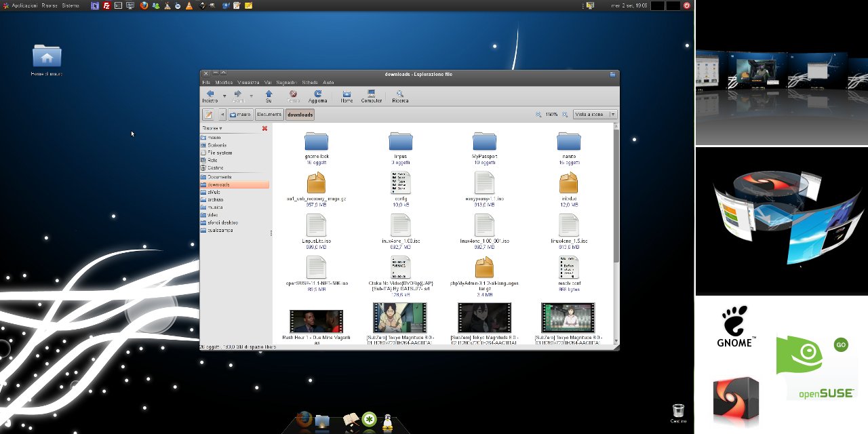The height and width of the screenshot is (434, 868).
Task: Select archivio bookmark in the sidebar
Action: click(235, 199)
